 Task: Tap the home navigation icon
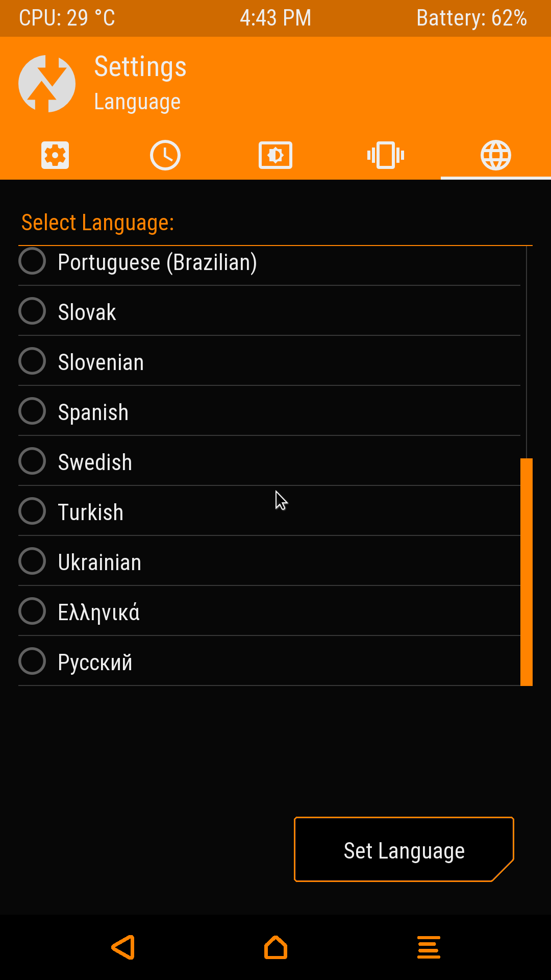pyautogui.click(x=275, y=947)
